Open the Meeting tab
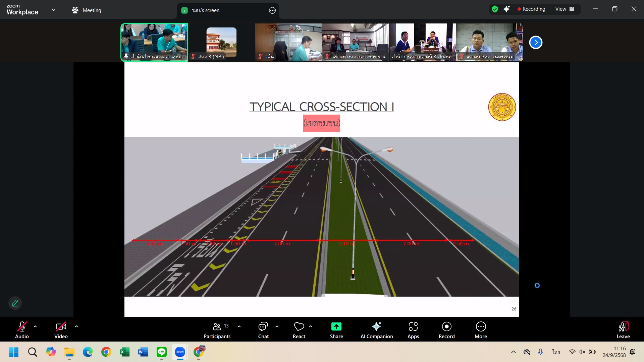This screenshot has height=362, width=644. coord(87,10)
